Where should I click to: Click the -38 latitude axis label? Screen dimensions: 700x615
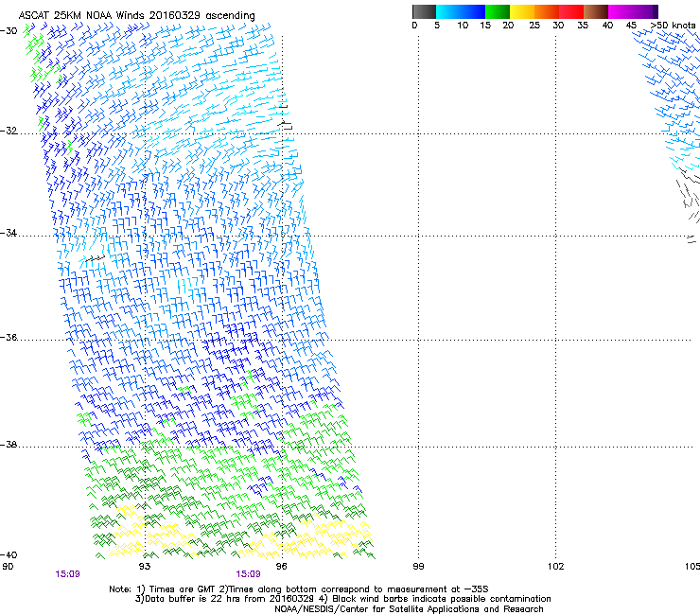(x=9, y=445)
